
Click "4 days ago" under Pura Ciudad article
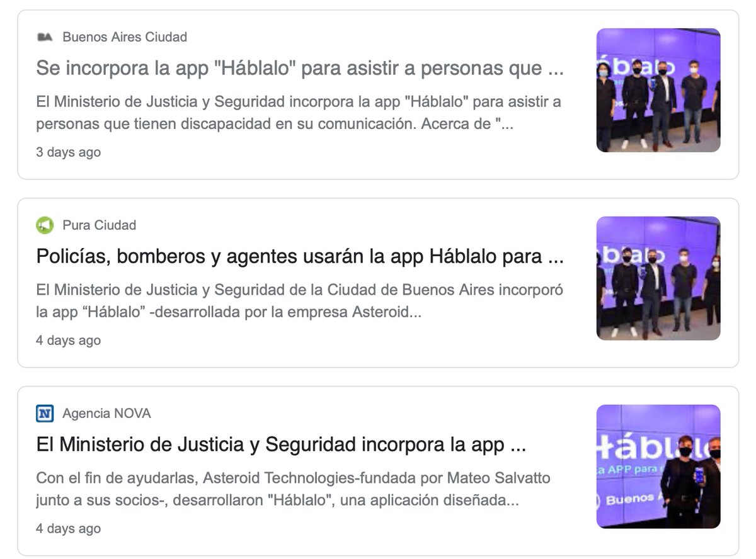[69, 341]
